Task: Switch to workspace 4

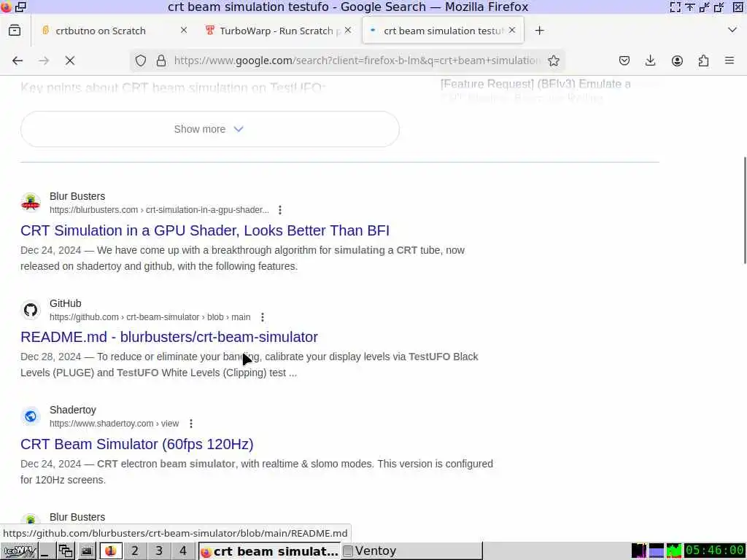Action: click(183, 551)
